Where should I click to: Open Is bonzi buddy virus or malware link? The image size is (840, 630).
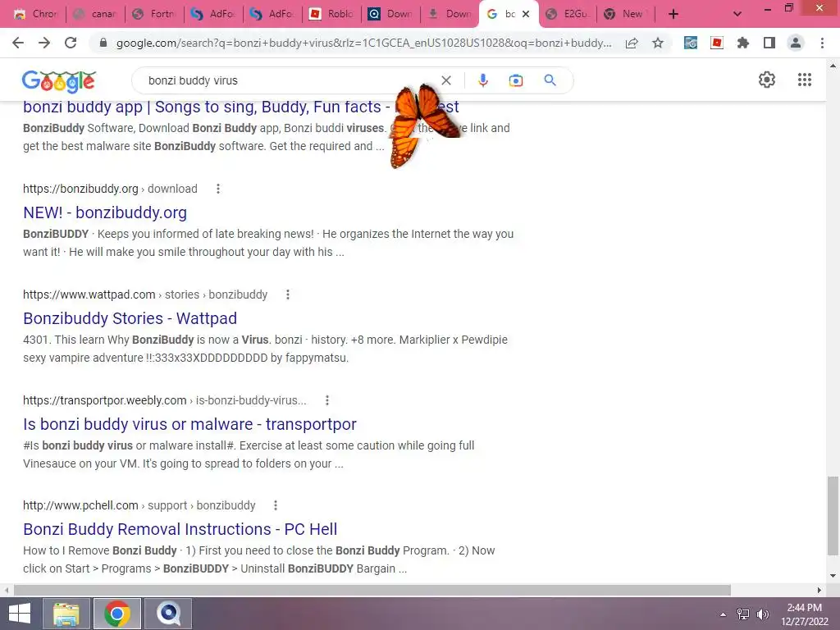189,424
